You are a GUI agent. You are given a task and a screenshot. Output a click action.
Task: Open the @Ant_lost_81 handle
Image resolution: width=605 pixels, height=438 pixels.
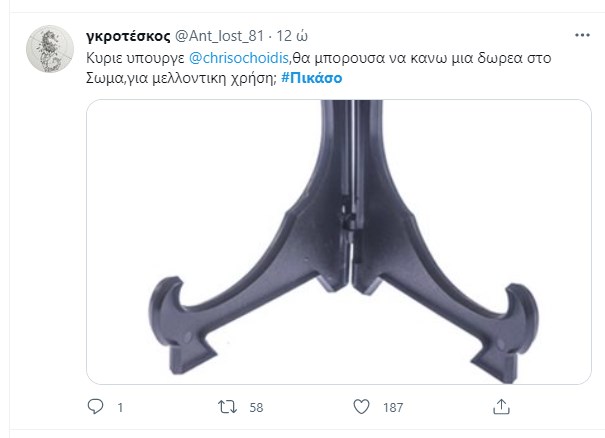click(219, 36)
